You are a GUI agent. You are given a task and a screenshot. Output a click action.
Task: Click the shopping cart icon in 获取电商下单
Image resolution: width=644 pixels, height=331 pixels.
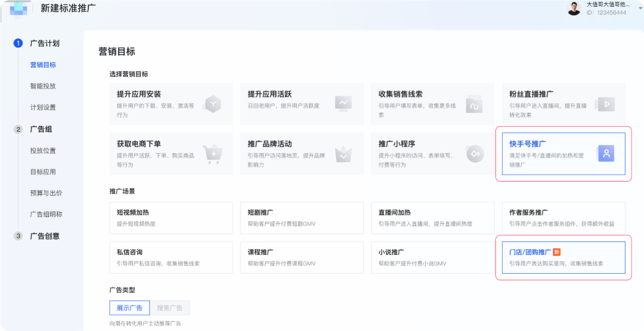point(213,154)
